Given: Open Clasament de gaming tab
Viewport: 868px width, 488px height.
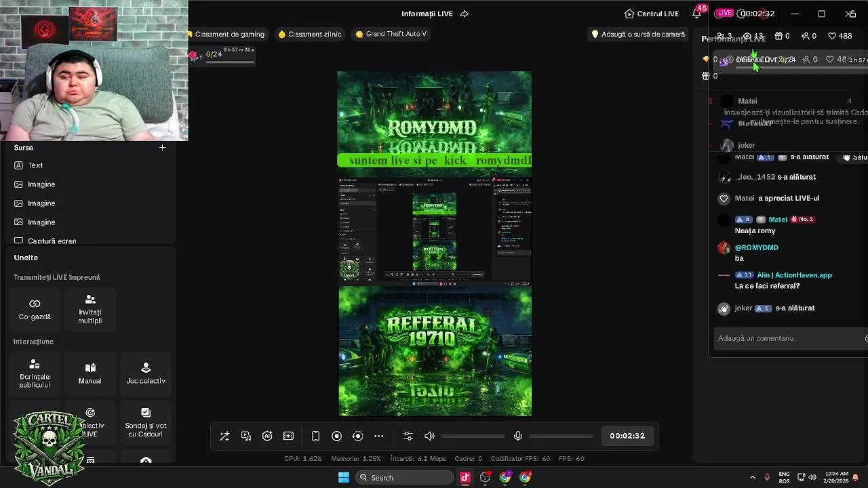Looking at the screenshot, I should [x=227, y=34].
